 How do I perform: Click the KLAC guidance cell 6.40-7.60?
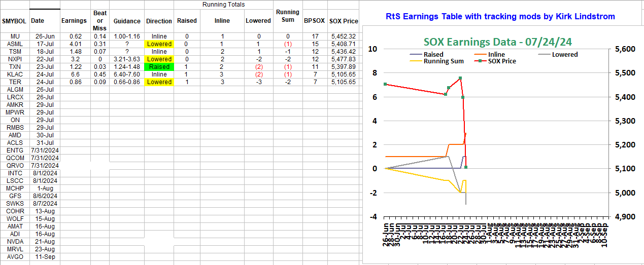(x=127, y=74)
